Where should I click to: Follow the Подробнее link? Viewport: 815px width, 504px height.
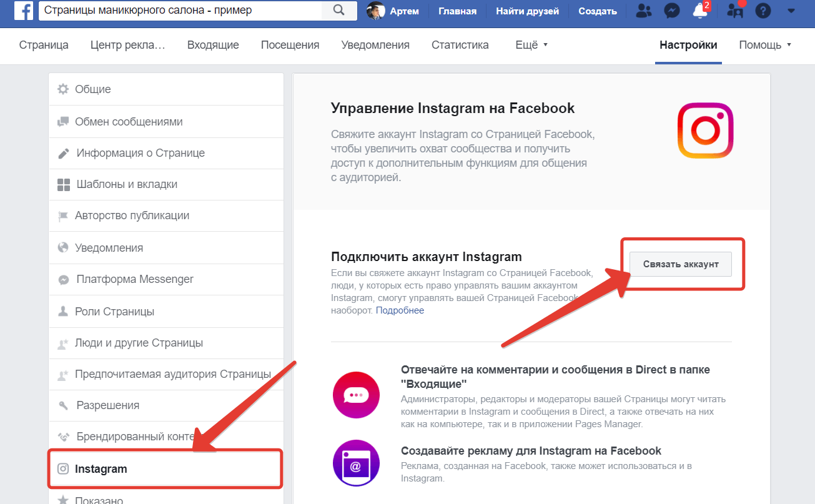point(400,310)
